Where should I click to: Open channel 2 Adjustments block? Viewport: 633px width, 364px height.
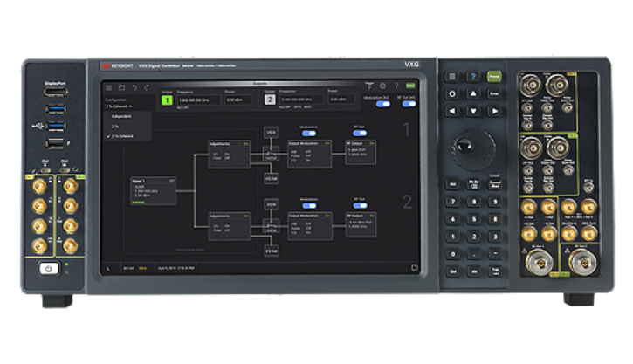[230, 226]
